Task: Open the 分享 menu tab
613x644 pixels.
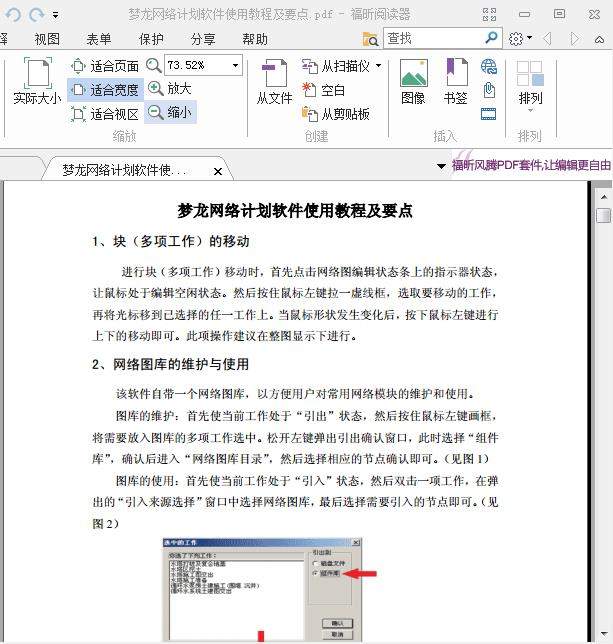Action: tap(202, 39)
